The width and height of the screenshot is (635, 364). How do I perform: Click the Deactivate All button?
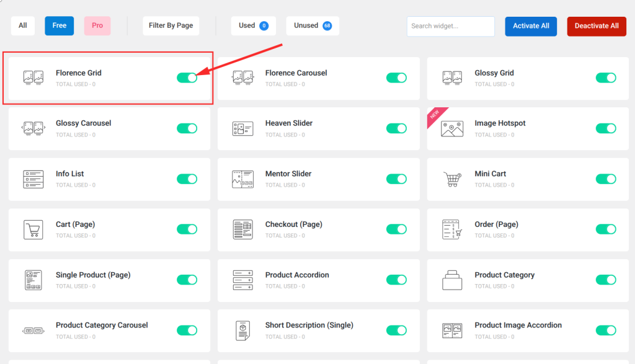(x=597, y=26)
